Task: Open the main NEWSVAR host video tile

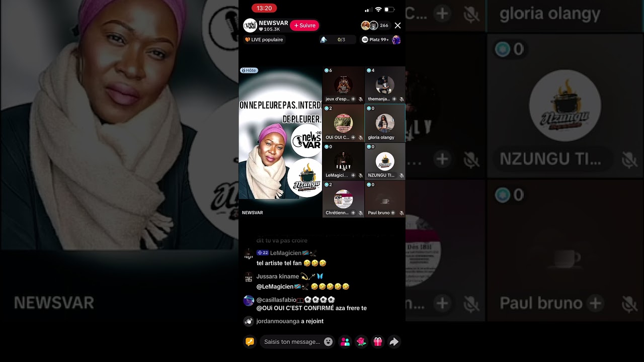Action: coord(280,142)
